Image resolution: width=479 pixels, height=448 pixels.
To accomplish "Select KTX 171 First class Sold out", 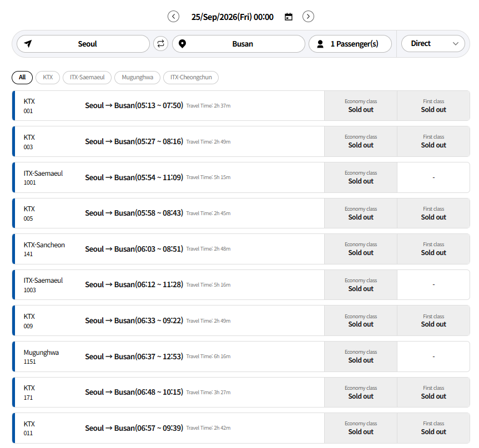I will (433, 392).
